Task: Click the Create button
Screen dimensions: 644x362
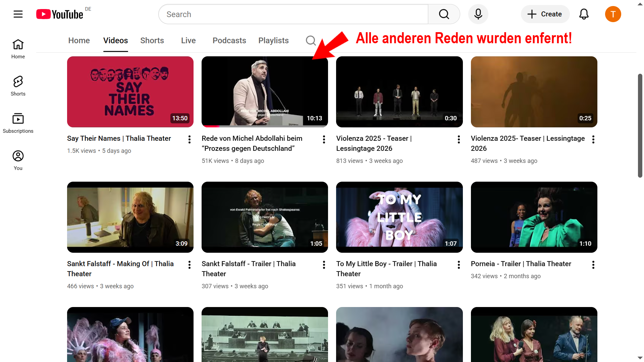Action: pos(545,14)
